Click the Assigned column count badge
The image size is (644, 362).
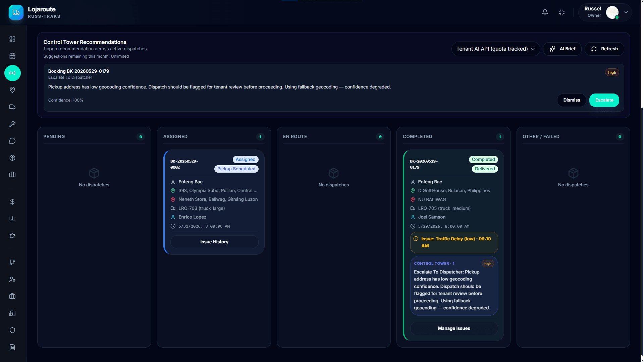coord(260,137)
